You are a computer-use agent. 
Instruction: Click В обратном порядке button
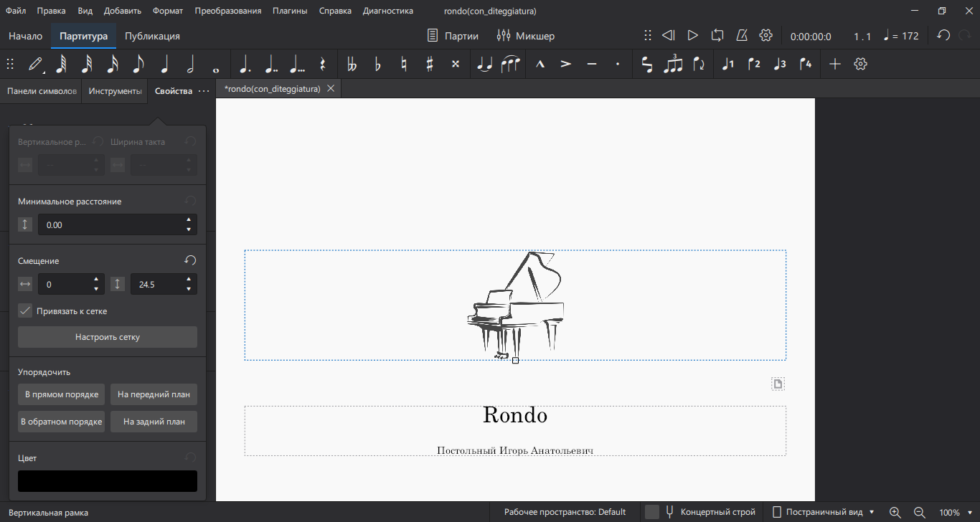pos(61,422)
